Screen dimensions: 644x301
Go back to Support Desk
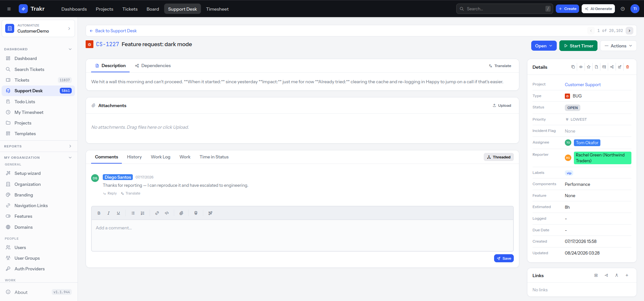[113, 31]
